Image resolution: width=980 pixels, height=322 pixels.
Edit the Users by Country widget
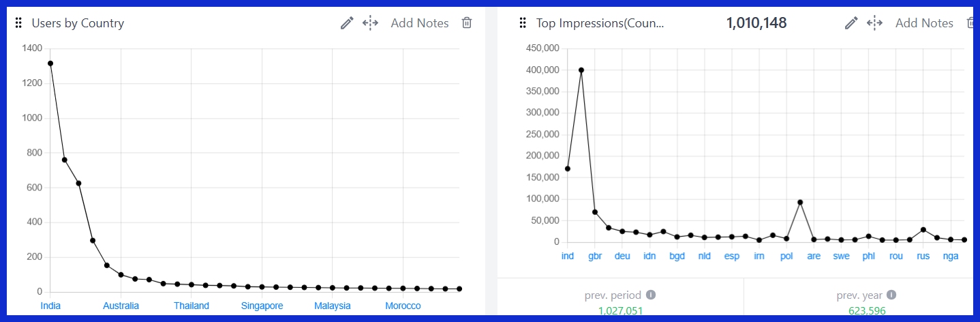347,23
